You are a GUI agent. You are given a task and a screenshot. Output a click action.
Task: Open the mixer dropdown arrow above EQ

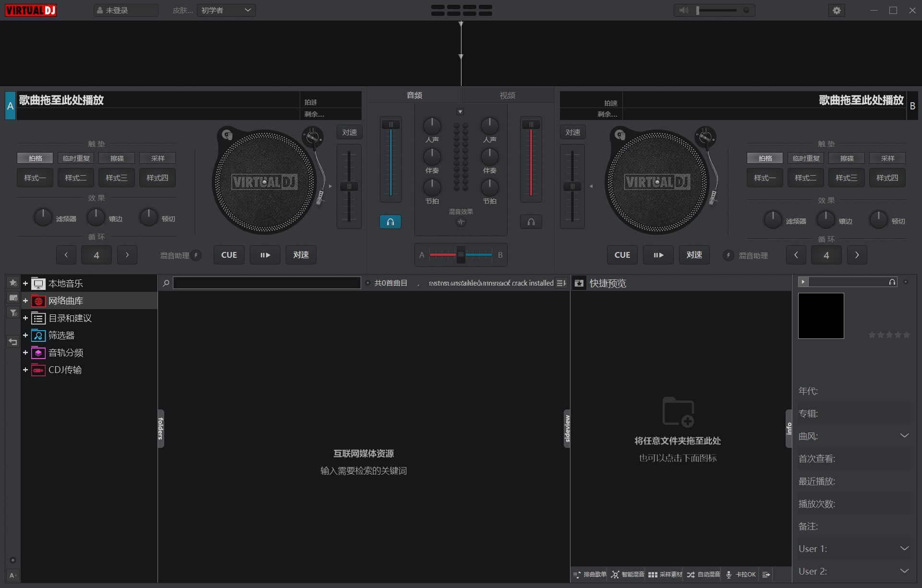(x=460, y=112)
